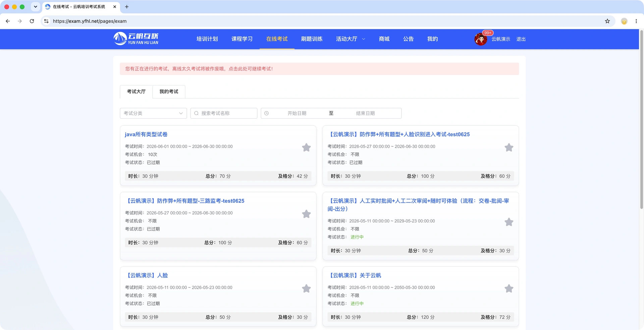Open the 商城 nav item
The image size is (644, 330).
coord(384,39)
